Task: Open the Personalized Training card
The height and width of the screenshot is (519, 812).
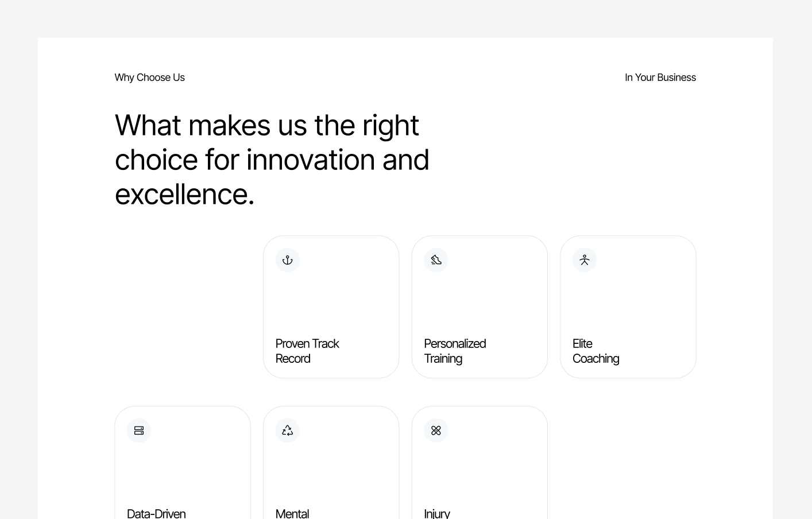Action: tap(480, 307)
